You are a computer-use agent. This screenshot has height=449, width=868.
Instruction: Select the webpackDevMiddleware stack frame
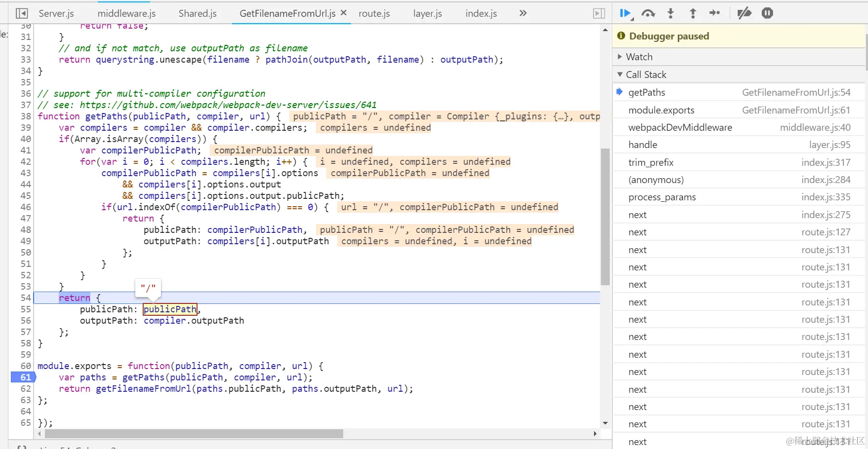tap(739, 127)
